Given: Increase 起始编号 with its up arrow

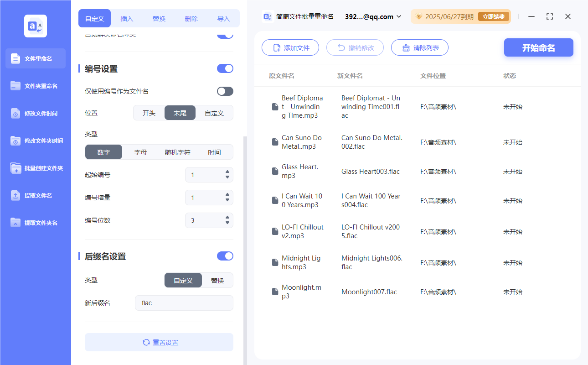Looking at the screenshot, I should 227,172.
